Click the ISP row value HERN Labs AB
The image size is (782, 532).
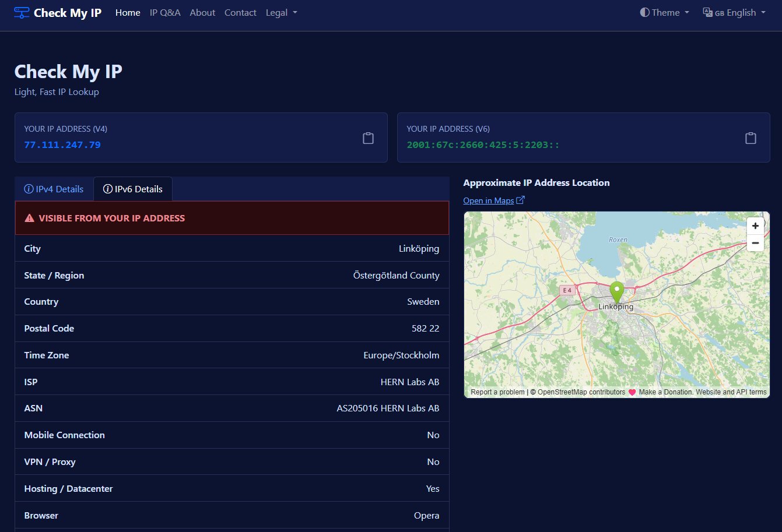410,382
